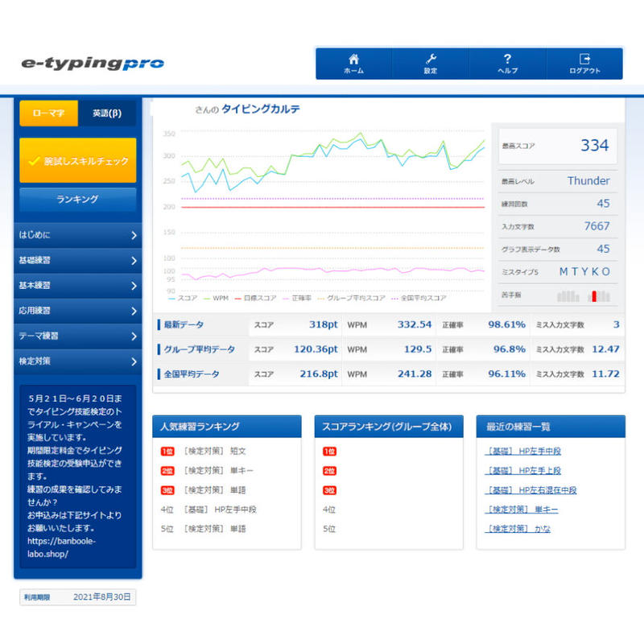The height and width of the screenshot is (644, 644).
Task: Open [基礎] HP左右混在中段 link
Action: 531,490
